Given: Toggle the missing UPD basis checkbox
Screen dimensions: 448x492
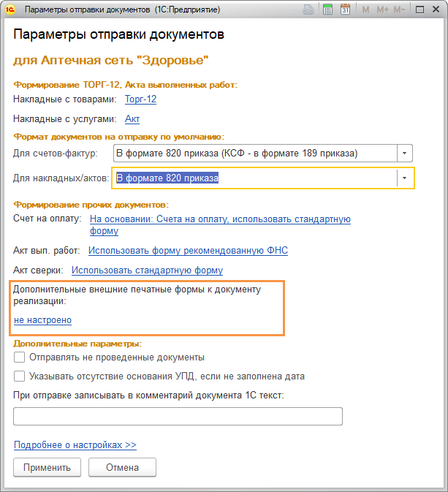Looking at the screenshot, I should click(19, 376).
